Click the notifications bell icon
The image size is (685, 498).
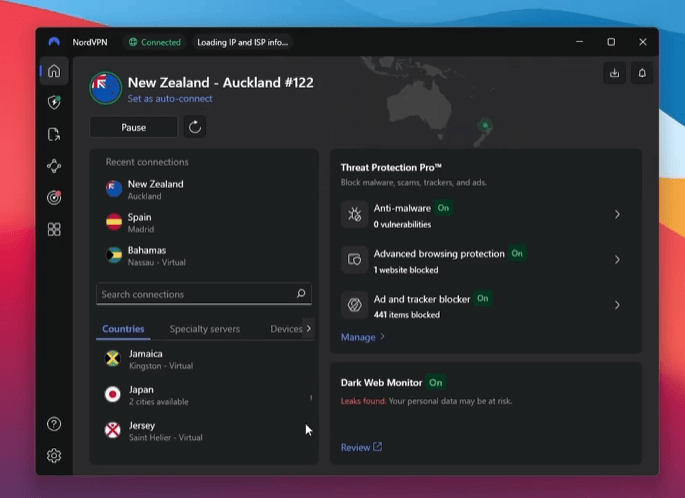point(642,73)
